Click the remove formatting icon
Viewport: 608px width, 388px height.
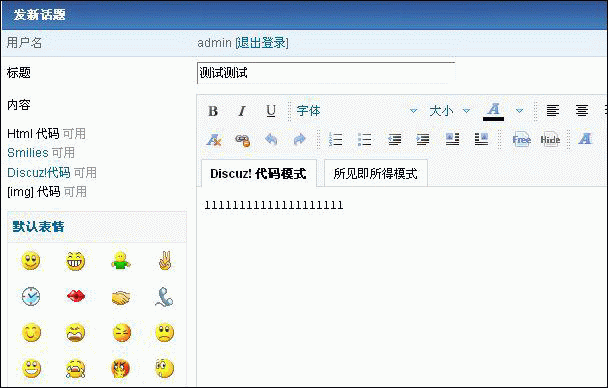[x=214, y=140]
